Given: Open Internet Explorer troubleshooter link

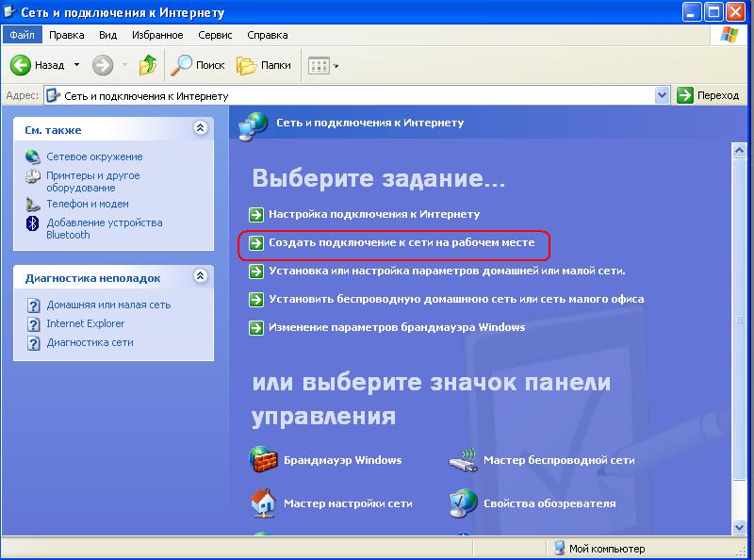Looking at the screenshot, I should click(85, 323).
